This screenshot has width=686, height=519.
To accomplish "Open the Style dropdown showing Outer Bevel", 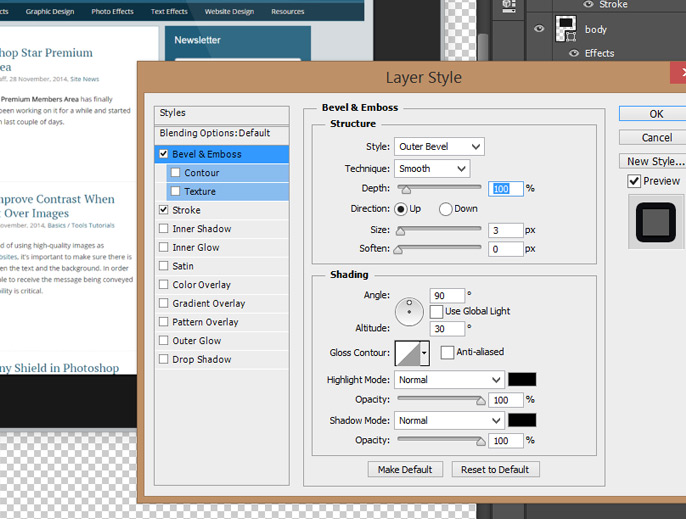I will click(x=439, y=147).
